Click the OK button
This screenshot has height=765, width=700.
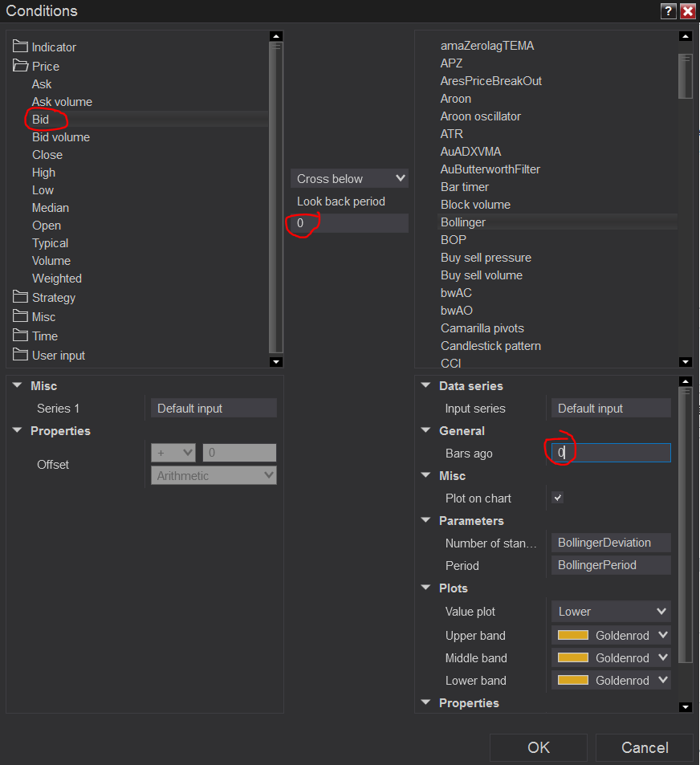point(538,747)
